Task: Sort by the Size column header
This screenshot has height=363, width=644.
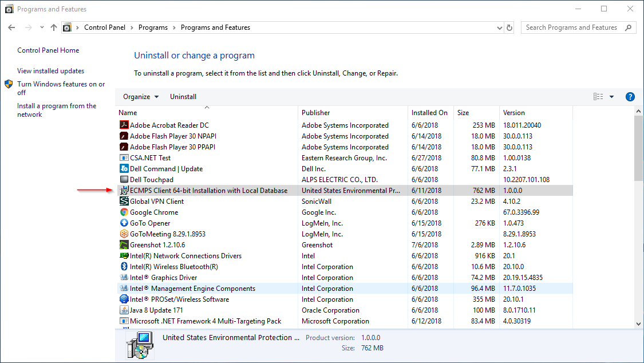Action: [476, 113]
